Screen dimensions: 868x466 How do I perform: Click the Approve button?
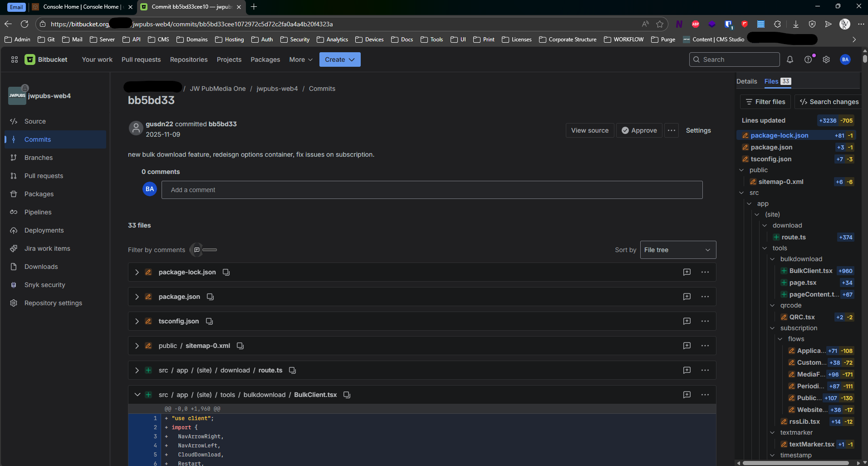[x=639, y=130]
